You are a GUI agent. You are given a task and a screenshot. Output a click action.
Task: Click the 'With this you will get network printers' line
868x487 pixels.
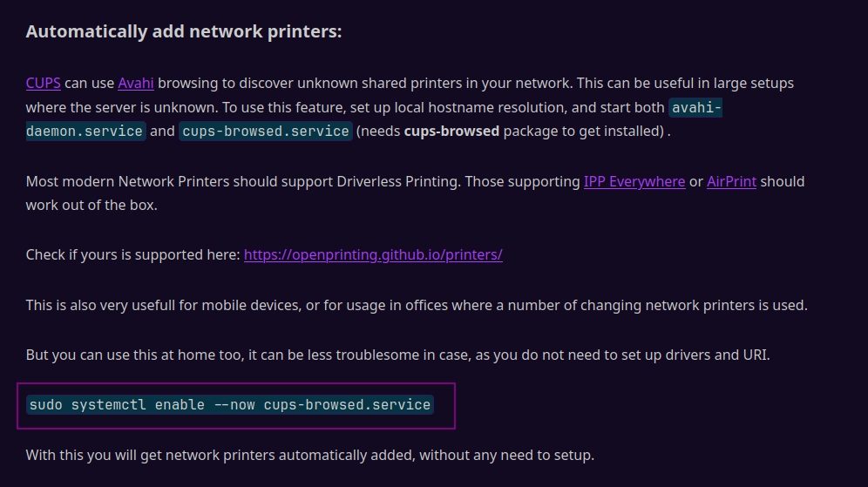pos(310,456)
